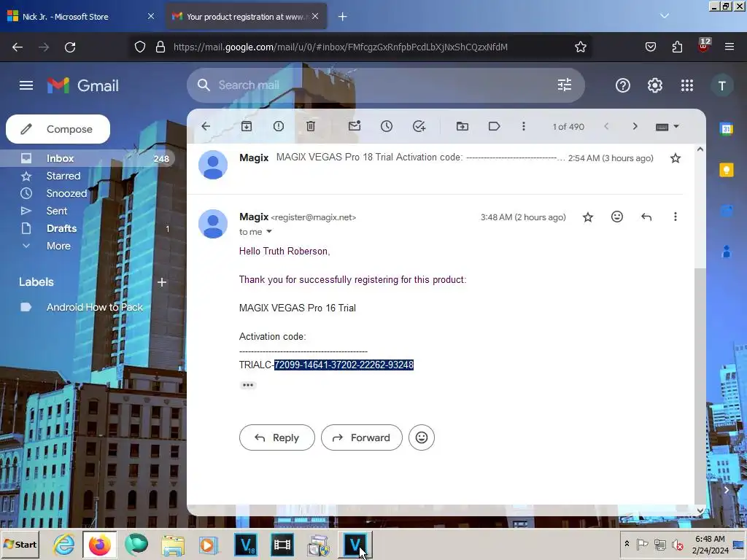Open Firefox application menu
747x560 pixels.
(x=729, y=47)
